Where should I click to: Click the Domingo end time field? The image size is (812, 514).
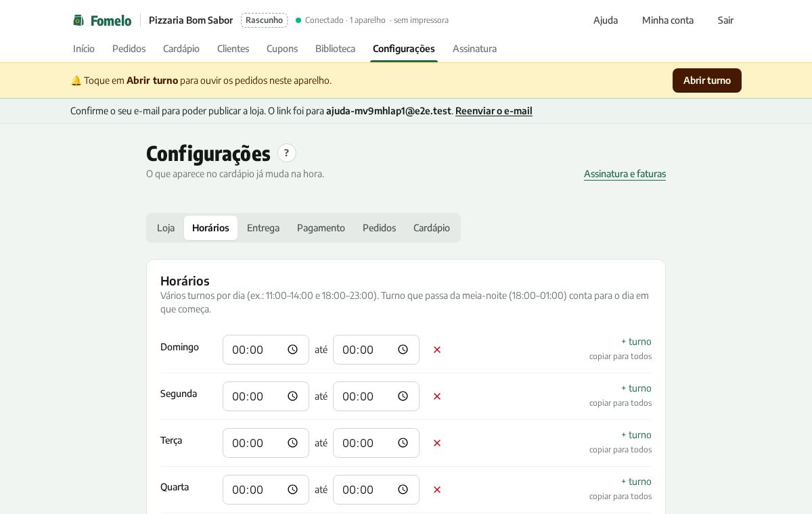(376, 350)
